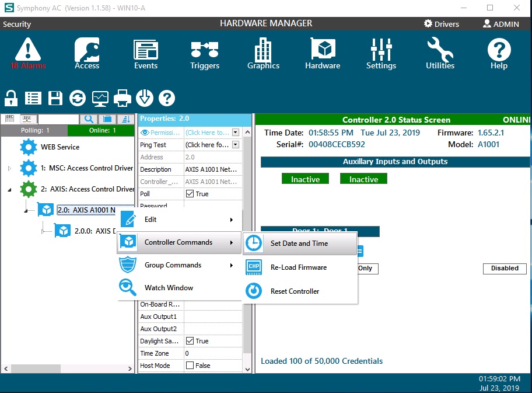
Task: Click the list view toolbar icon
Action: coord(33,98)
